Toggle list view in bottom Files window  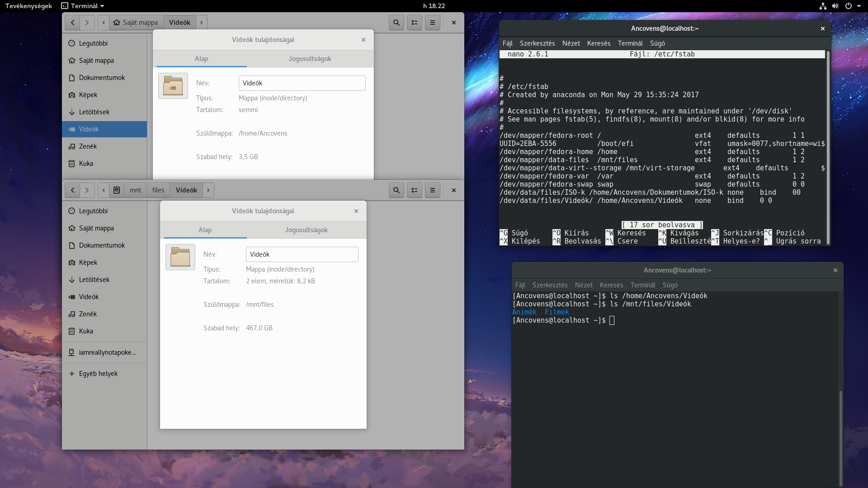[x=414, y=190]
